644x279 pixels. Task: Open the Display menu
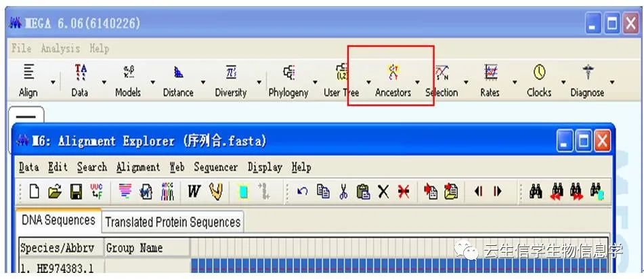click(265, 167)
